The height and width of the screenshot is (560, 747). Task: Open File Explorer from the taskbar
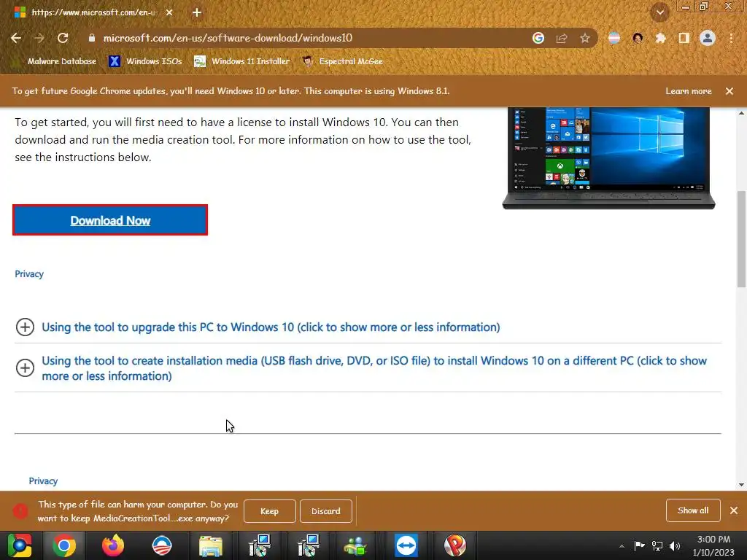point(211,545)
